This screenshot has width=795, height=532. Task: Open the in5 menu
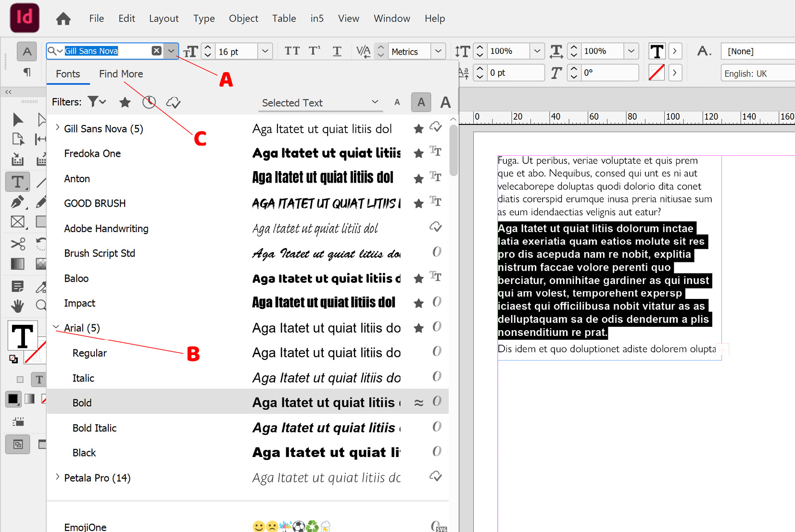317,18
